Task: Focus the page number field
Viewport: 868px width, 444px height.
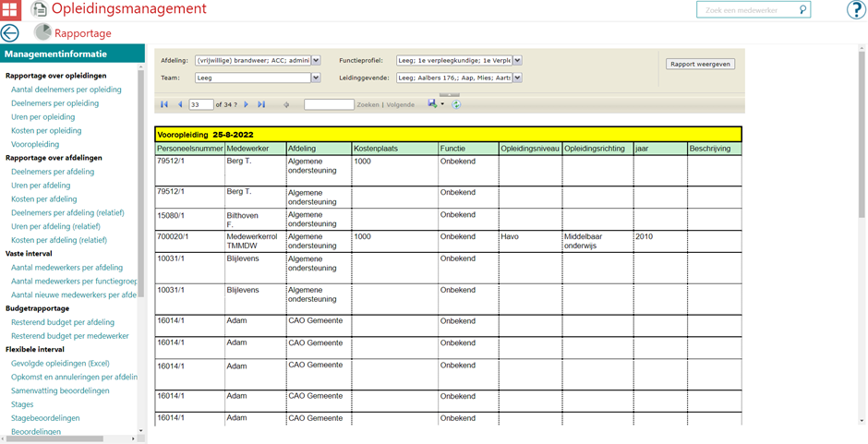Action: [x=201, y=104]
